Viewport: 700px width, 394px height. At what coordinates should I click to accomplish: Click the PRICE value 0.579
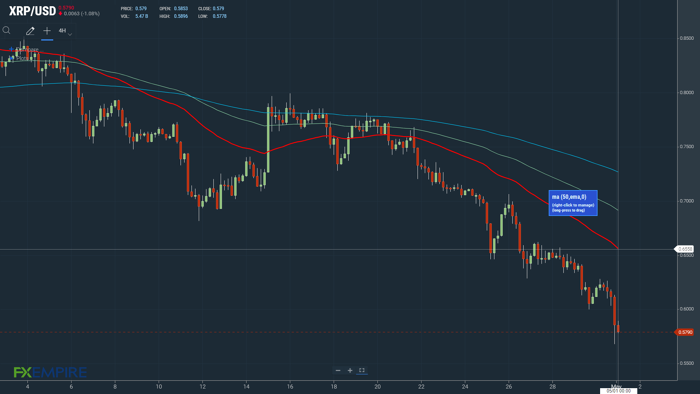click(x=141, y=8)
